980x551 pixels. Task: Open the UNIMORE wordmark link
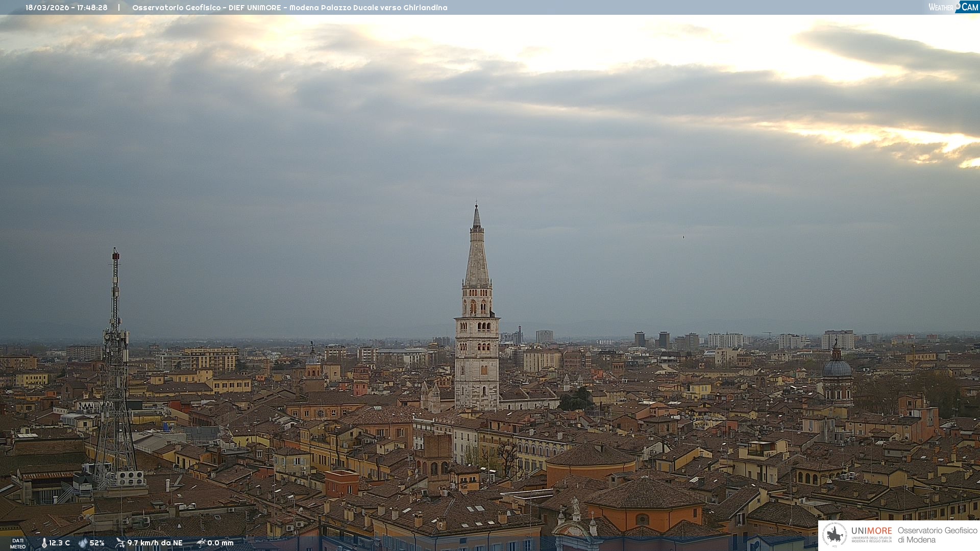click(x=871, y=531)
